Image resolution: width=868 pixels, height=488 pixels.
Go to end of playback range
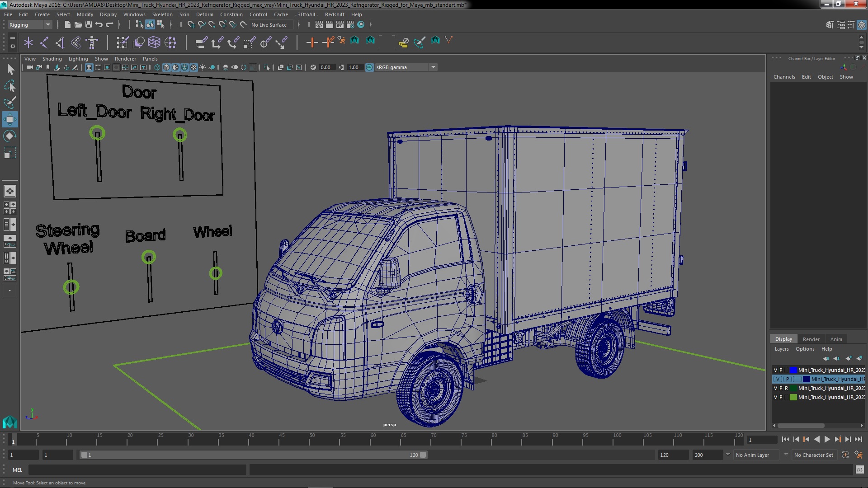click(859, 439)
